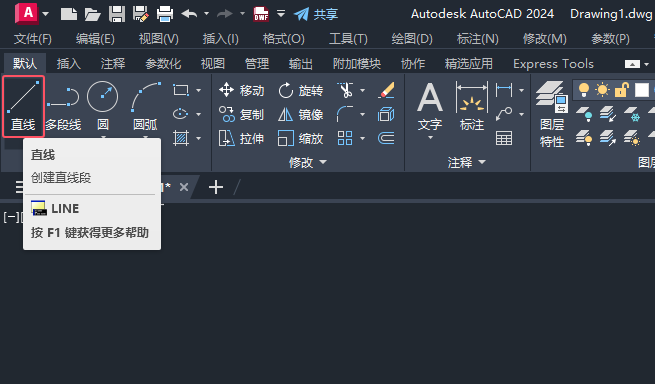Choose the hatch fill tool icon

[181, 138]
